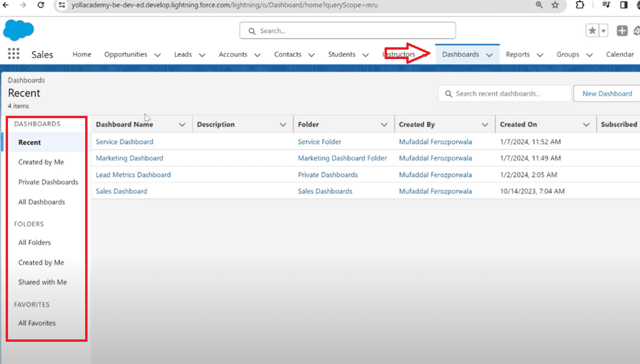Click the Salesforce cloud logo
This screenshot has height=364, width=640.
[x=18, y=30]
